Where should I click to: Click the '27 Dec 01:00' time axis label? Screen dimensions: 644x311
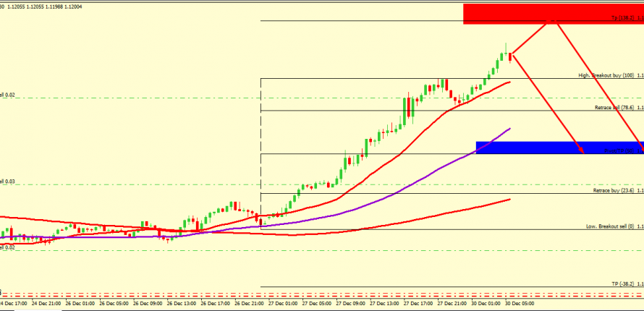[284, 305]
